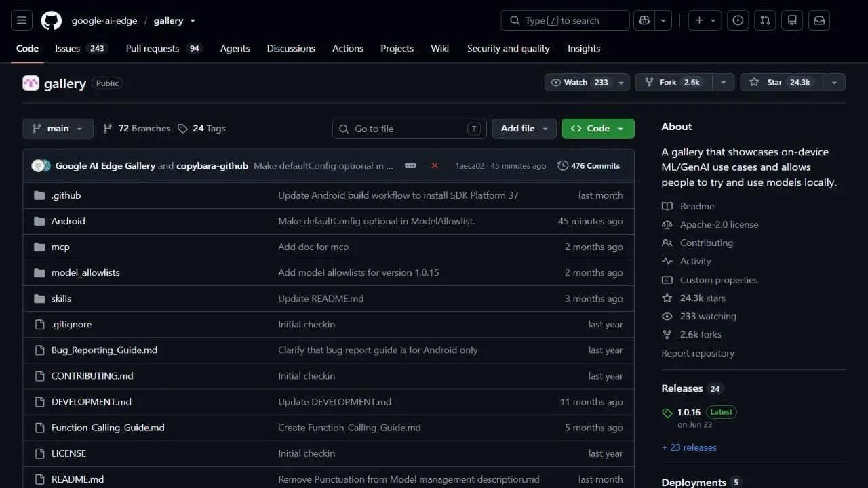Image resolution: width=868 pixels, height=488 pixels.
Task: Open the Security and quality tab
Action: (x=509, y=49)
